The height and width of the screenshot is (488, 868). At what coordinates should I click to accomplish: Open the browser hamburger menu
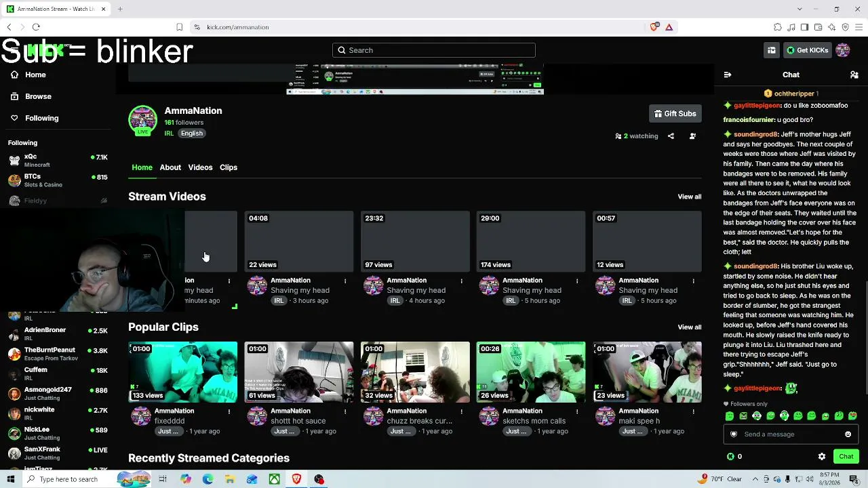click(859, 27)
